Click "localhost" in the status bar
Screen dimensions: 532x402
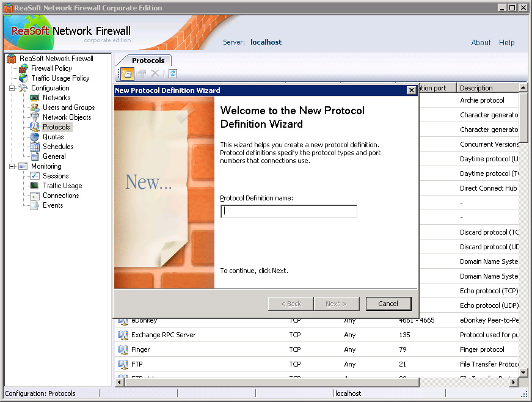[x=348, y=393]
